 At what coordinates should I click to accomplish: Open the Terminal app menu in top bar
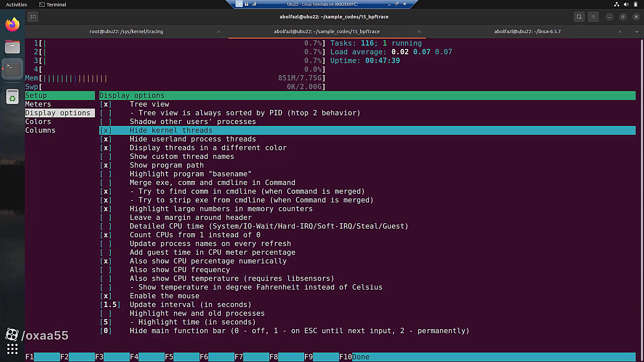[x=53, y=4]
